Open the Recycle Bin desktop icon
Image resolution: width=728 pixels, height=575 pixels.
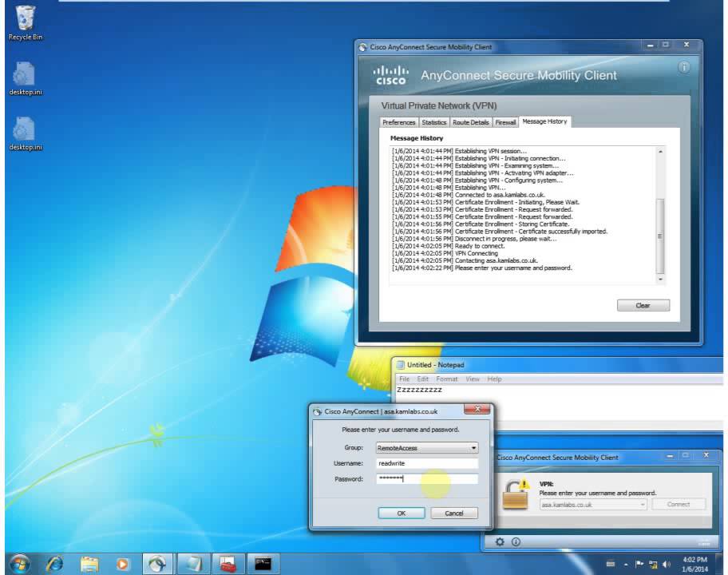25,22
